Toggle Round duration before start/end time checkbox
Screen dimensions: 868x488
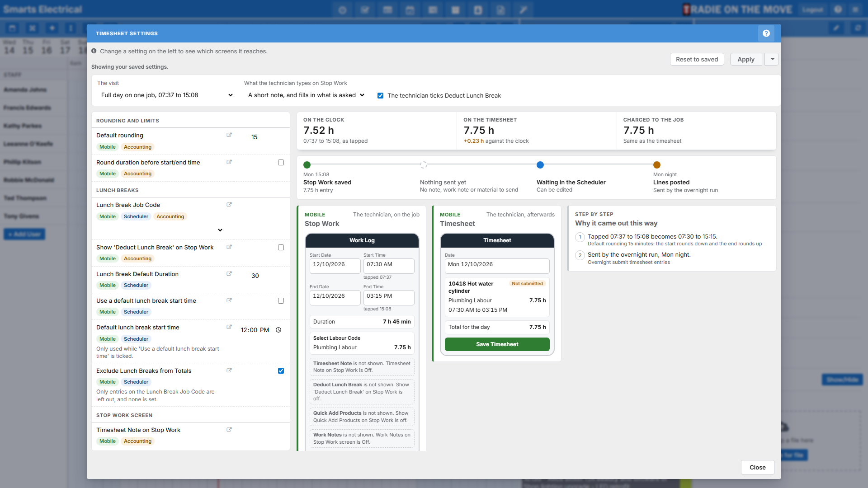281,163
